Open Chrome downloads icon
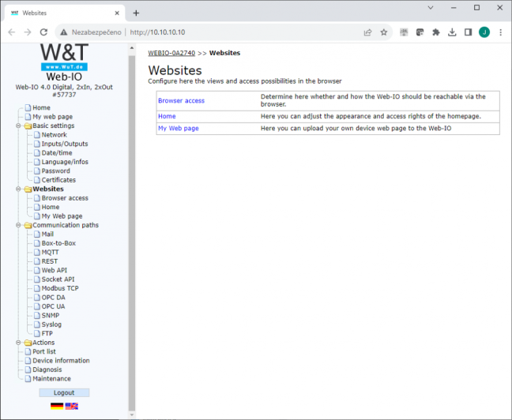The height and width of the screenshot is (420, 512). coord(452,32)
